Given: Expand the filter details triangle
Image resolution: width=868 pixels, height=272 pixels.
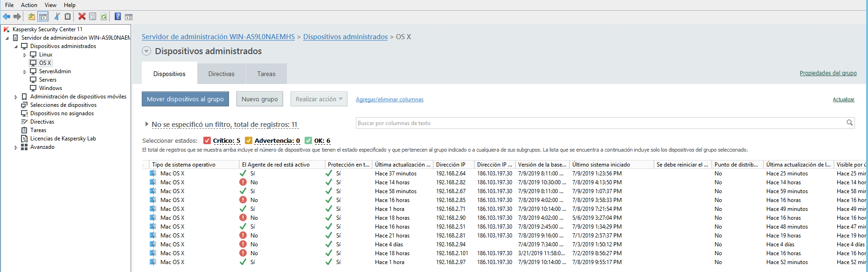Looking at the screenshot, I should pyautogui.click(x=146, y=124).
